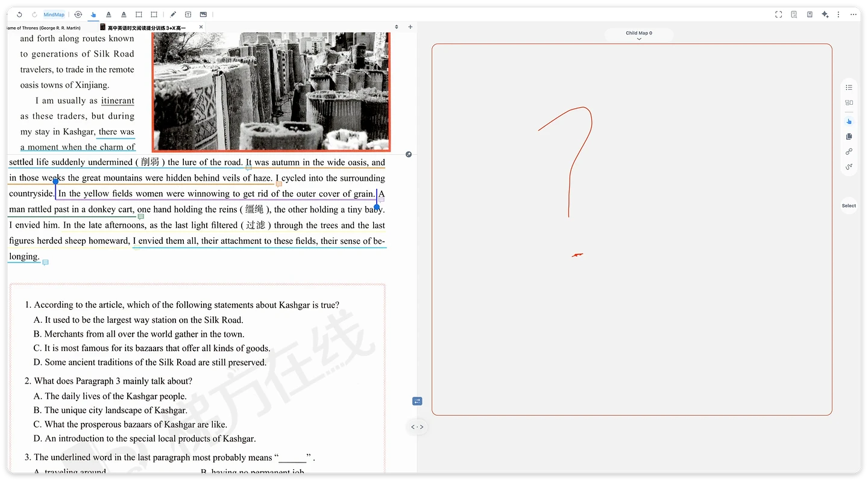Close the 高中英语时文阅读 document tab
Viewport: 868px width, 480px height.
tap(201, 27)
